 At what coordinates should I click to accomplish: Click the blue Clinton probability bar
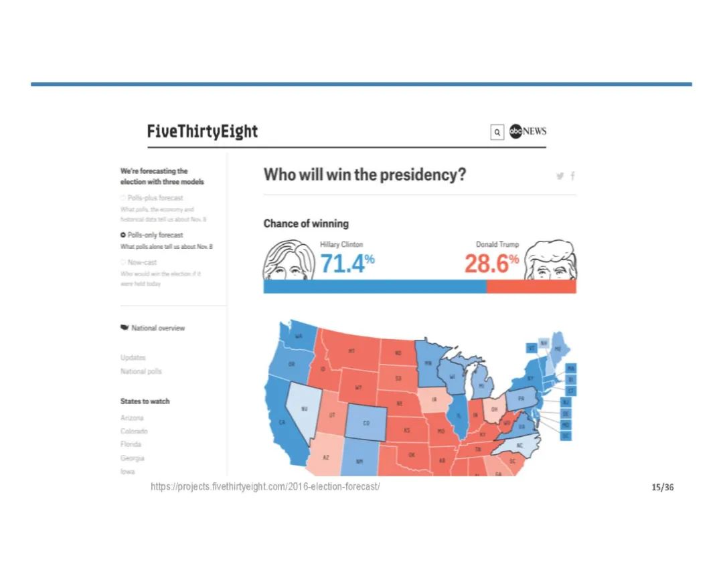point(374,286)
